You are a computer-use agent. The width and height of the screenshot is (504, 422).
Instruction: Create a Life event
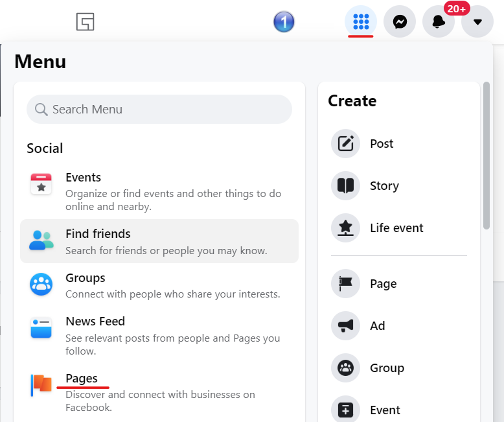(x=396, y=228)
